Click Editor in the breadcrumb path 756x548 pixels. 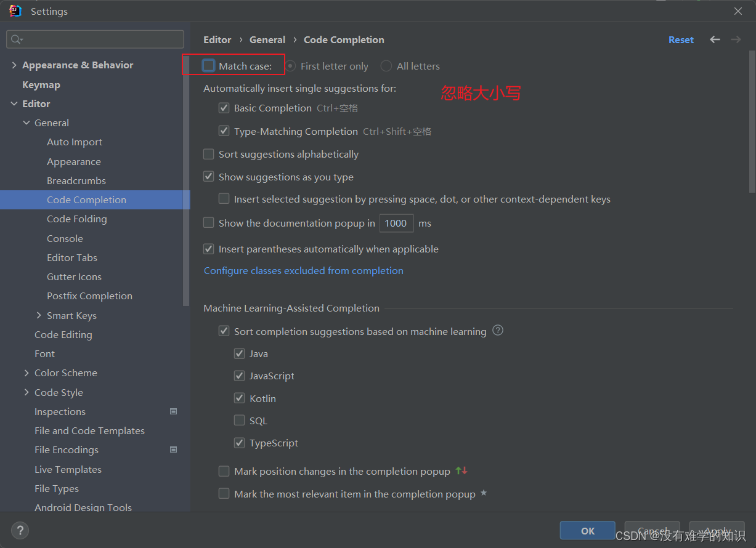(217, 39)
